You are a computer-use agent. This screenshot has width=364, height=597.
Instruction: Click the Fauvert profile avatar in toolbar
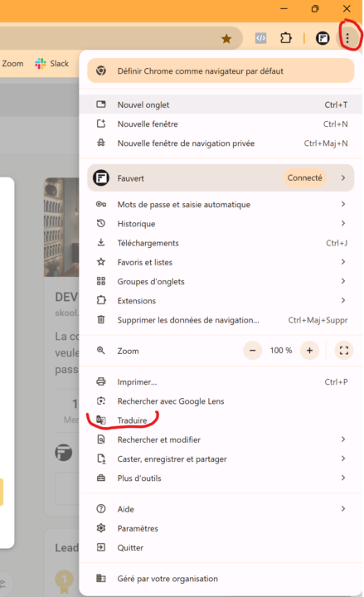tap(323, 38)
